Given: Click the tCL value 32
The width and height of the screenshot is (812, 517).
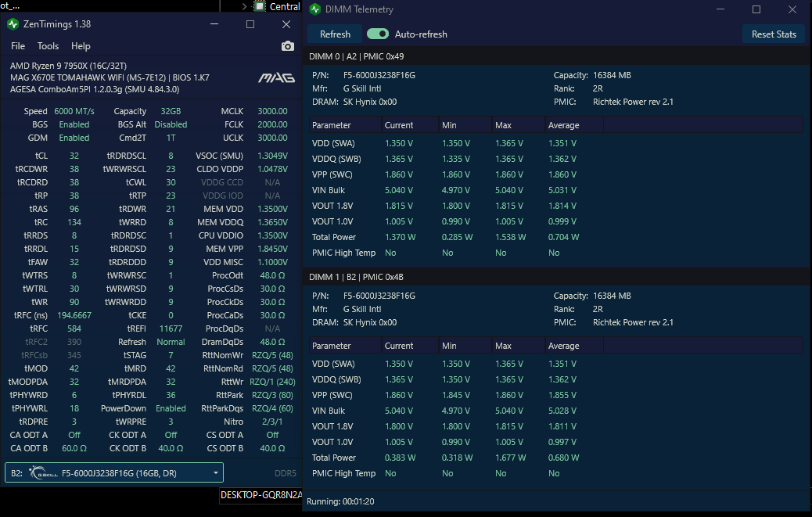Looking at the screenshot, I should click(x=74, y=156).
